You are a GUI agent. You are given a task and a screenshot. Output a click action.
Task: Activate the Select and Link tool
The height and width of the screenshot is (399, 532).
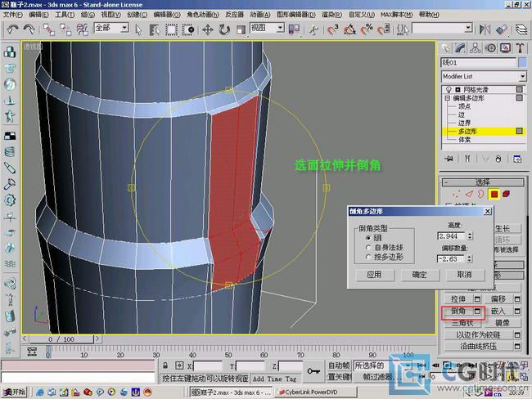click(48, 29)
